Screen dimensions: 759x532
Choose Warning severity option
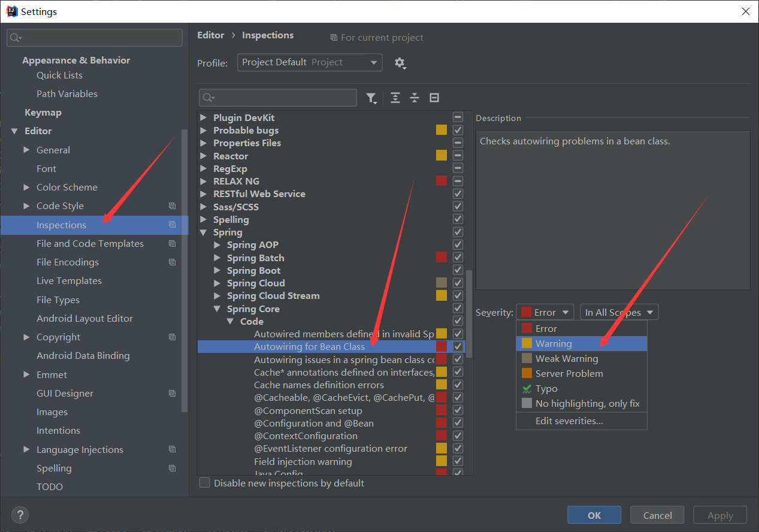click(x=582, y=344)
